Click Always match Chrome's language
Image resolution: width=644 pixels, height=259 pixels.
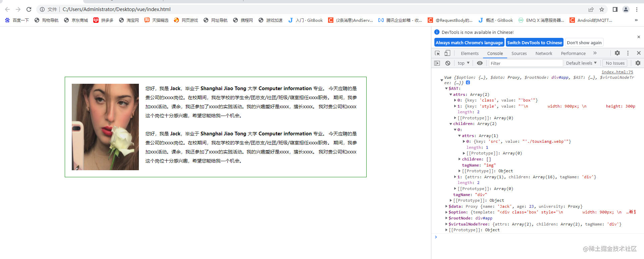coord(469,43)
